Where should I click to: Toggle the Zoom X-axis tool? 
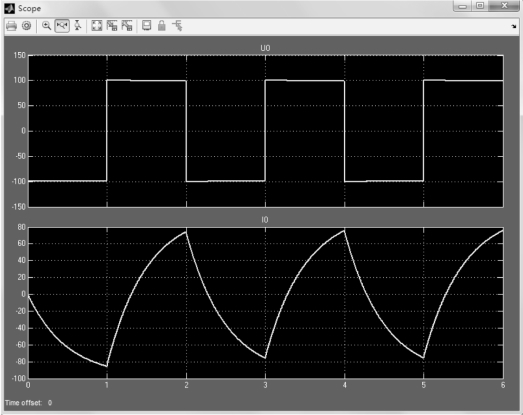(62, 26)
